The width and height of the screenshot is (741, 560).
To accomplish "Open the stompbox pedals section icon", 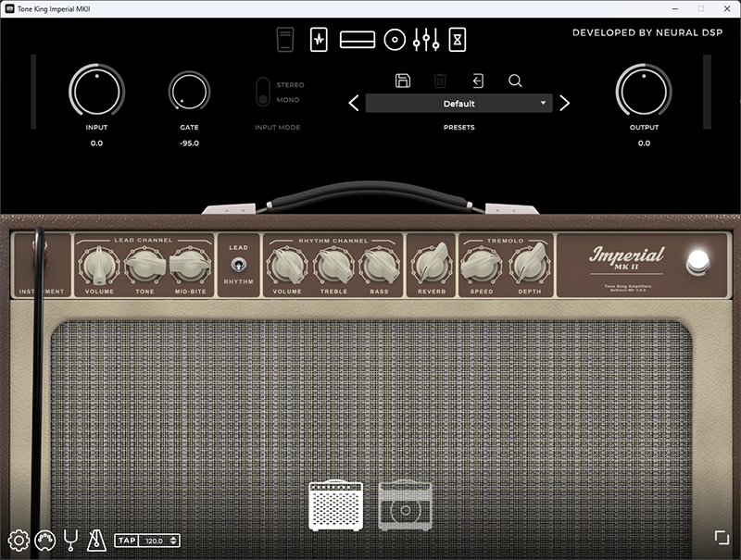I will [x=285, y=40].
